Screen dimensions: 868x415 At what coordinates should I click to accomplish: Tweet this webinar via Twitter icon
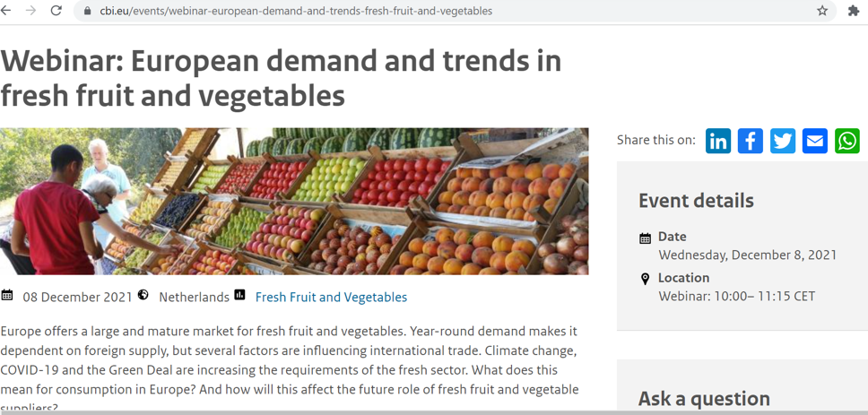783,141
